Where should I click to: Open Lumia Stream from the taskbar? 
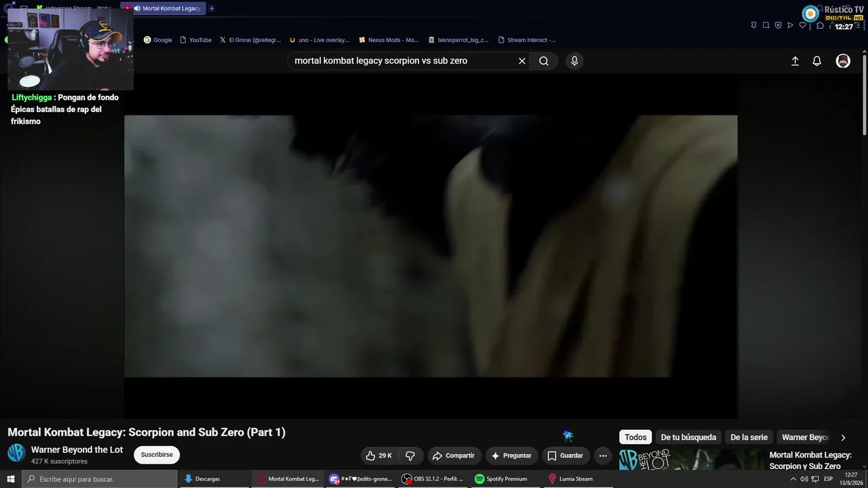point(579,479)
